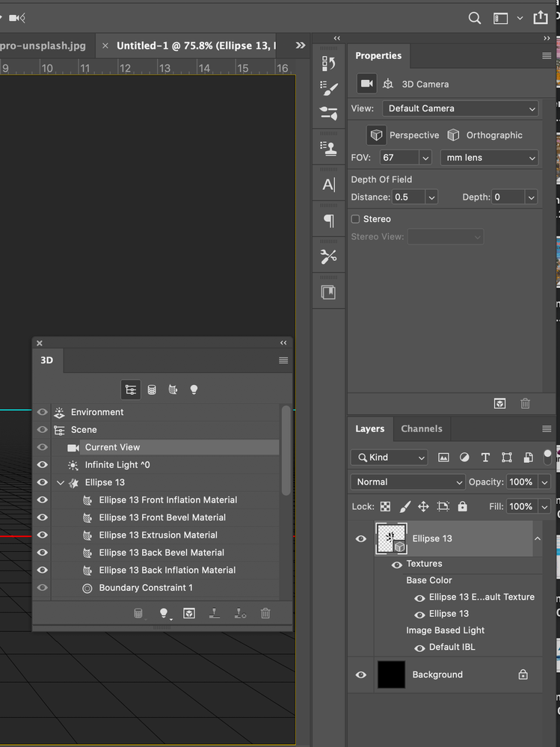Filter 3D panel by meshes

pyautogui.click(x=152, y=390)
